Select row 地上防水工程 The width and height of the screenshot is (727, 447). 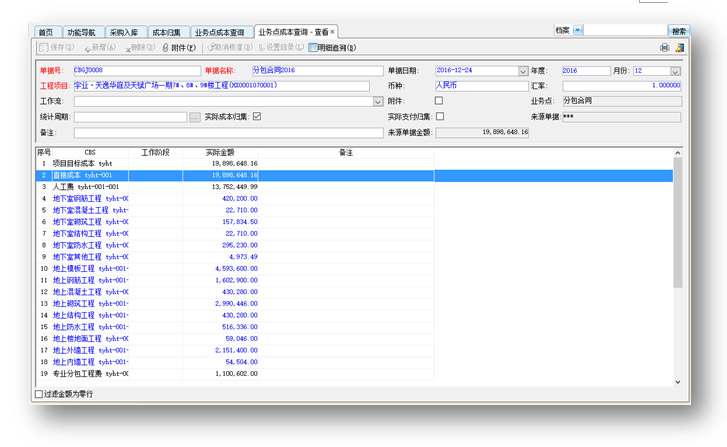(x=235, y=327)
